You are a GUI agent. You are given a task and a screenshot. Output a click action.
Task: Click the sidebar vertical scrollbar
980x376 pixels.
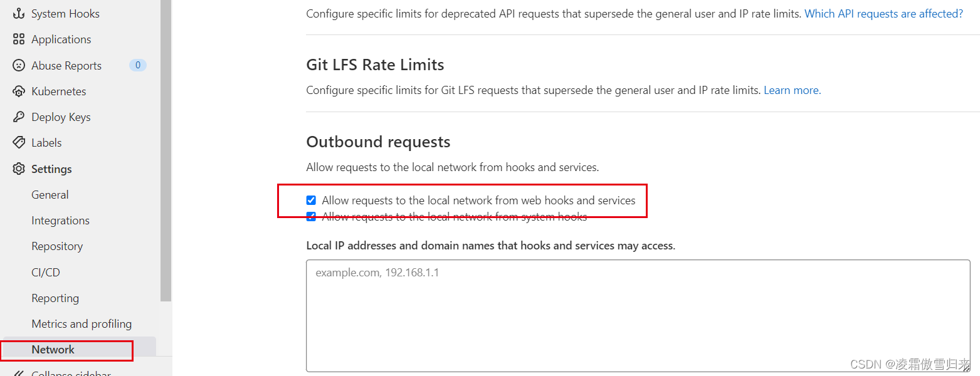166,150
